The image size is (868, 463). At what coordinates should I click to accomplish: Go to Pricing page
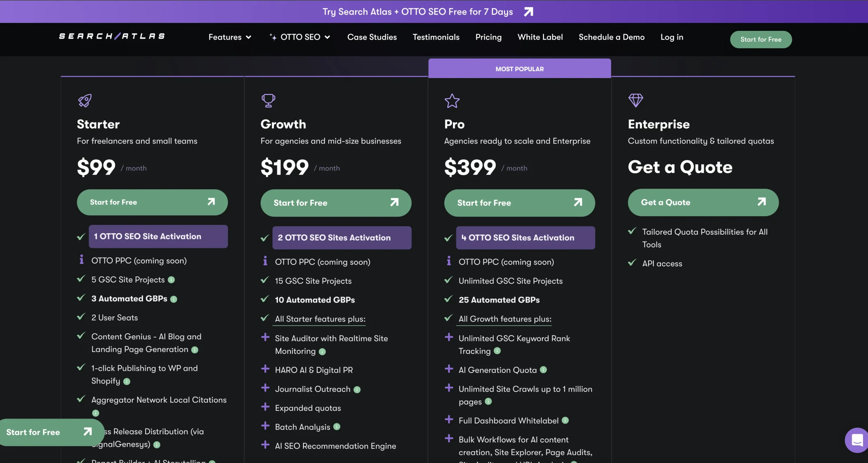[488, 37]
